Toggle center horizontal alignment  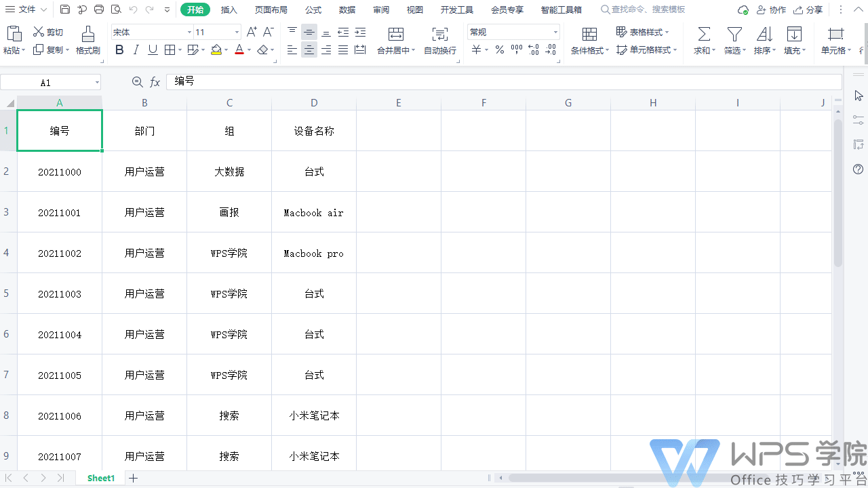pos(309,49)
